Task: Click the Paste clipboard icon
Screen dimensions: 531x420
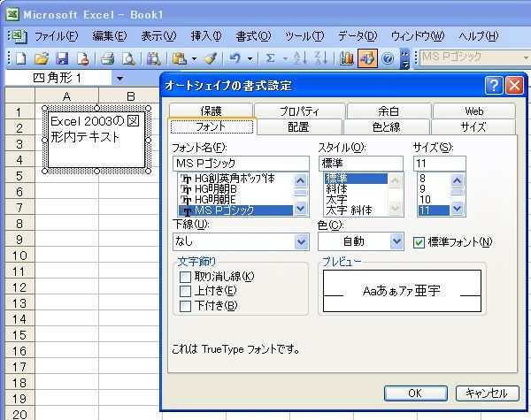Action: pyautogui.click(x=180, y=58)
